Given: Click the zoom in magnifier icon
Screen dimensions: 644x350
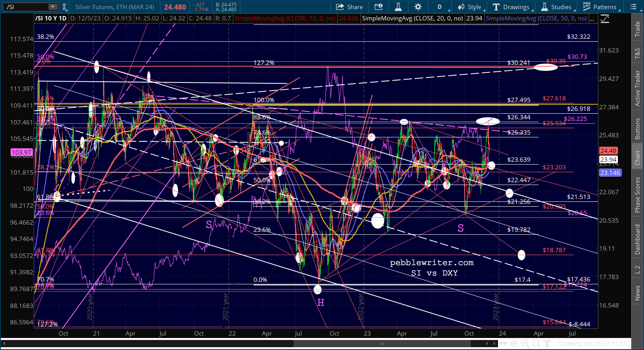Looking at the screenshot, I should click(525, 344).
